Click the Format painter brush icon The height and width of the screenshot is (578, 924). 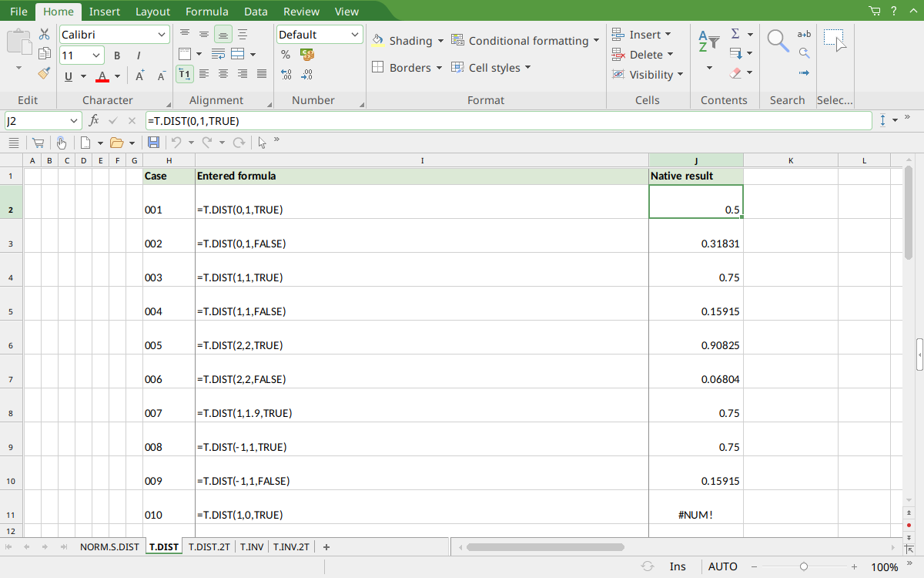click(45, 73)
